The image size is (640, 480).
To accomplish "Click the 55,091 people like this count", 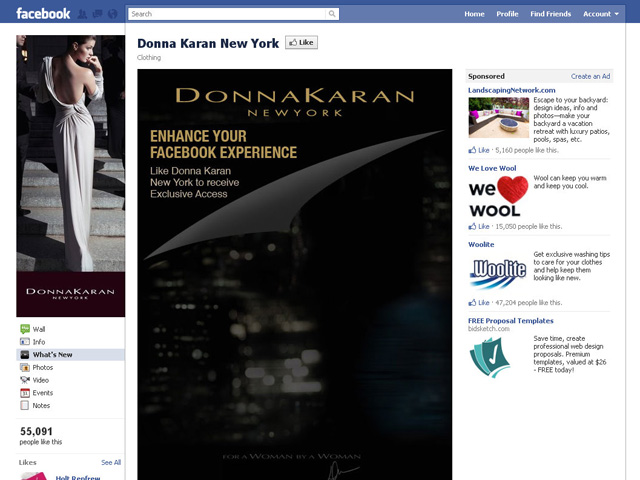I will 41,436.
